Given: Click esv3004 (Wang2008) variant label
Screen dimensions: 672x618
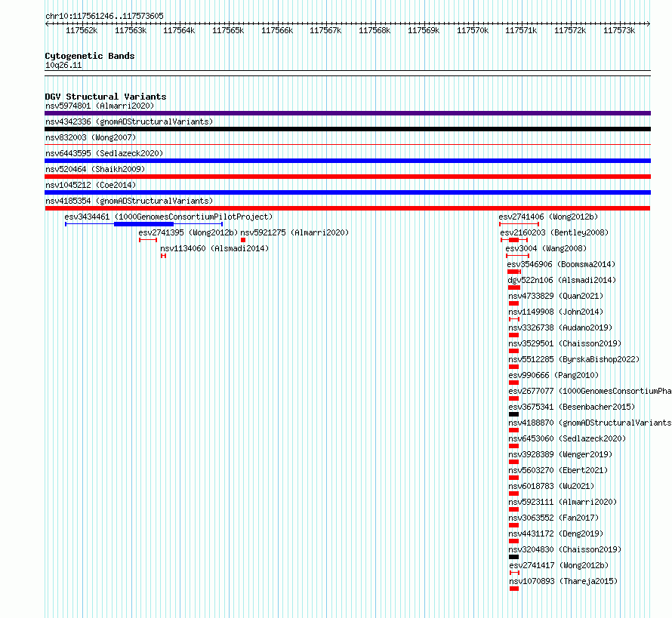Looking at the screenshot, I should 546,248.
